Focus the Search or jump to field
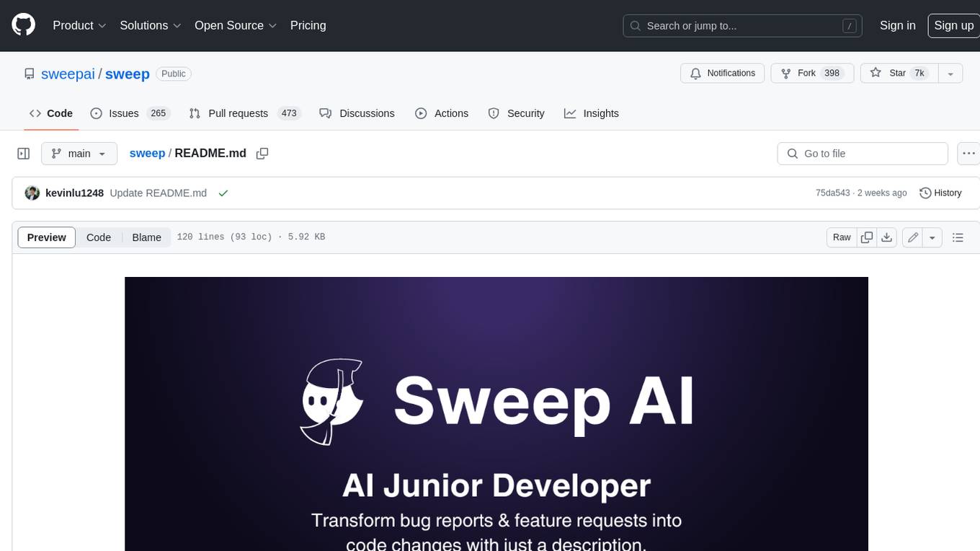 coord(744,26)
